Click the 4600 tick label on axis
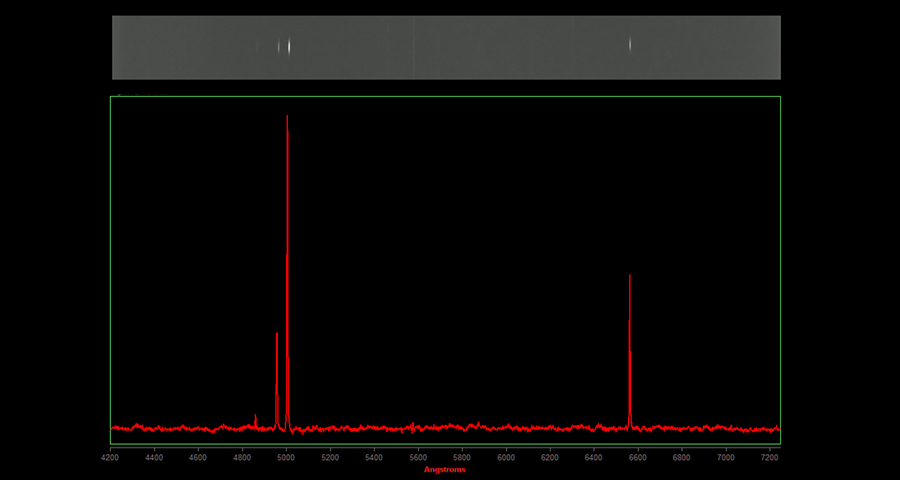 coord(198,457)
